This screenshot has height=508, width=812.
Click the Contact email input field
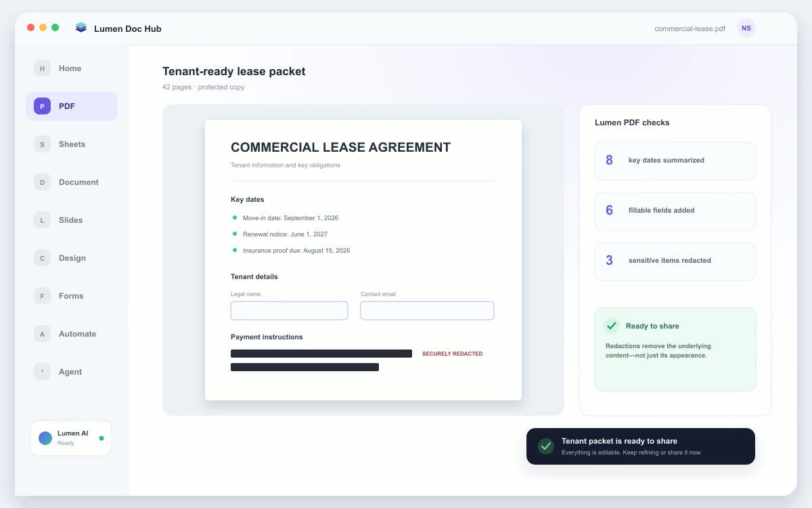pos(427,311)
